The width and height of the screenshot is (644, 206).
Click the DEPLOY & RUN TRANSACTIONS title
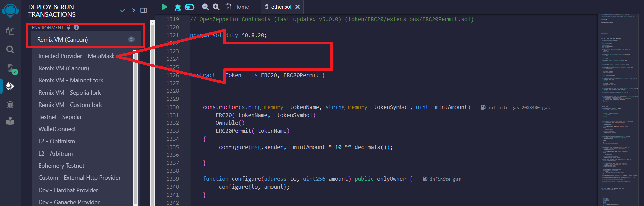tap(52, 11)
